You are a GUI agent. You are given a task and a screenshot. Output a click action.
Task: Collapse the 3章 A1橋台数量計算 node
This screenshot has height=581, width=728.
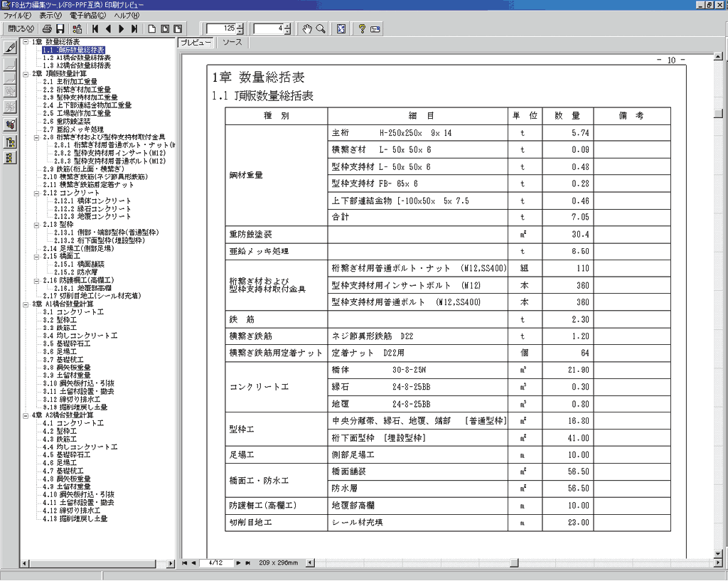[x=26, y=304]
